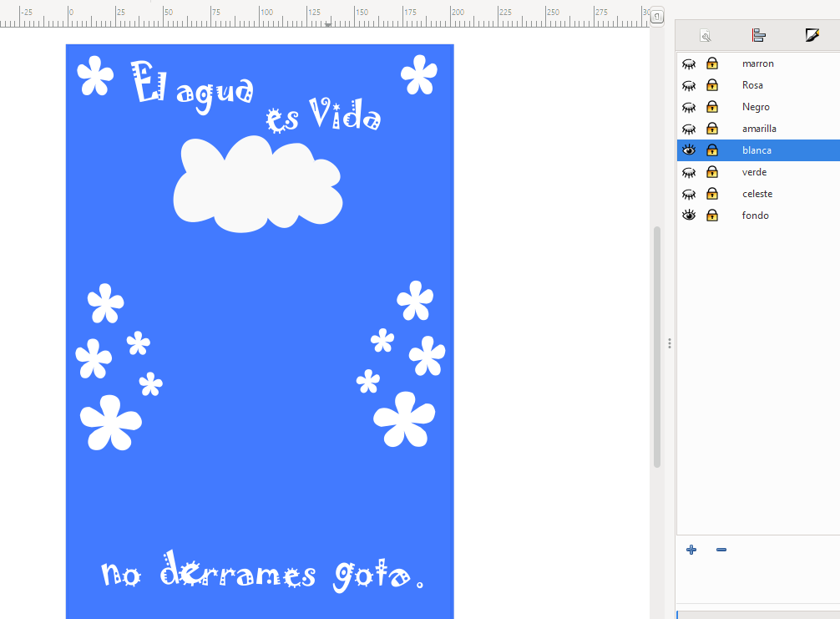Add a new layer with plus icon
This screenshot has height=619, width=840.
click(x=691, y=550)
